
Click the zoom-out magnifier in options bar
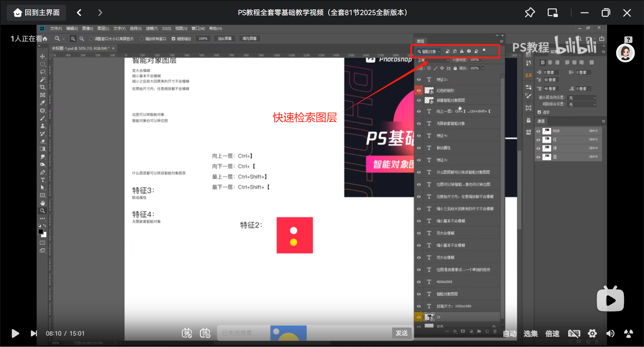[x=82, y=39]
